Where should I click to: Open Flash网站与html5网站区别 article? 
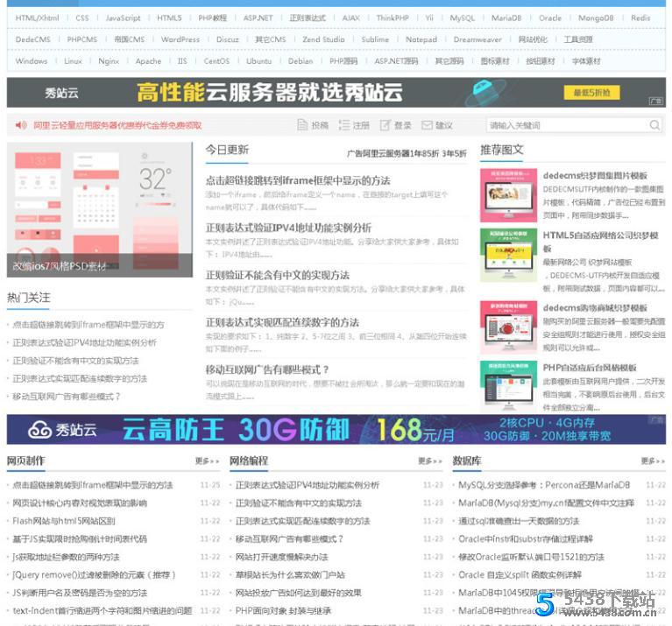click(64, 521)
